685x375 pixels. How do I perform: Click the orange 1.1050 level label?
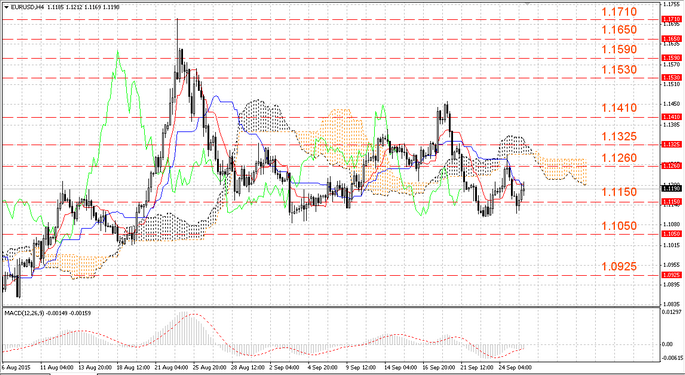[x=619, y=226]
